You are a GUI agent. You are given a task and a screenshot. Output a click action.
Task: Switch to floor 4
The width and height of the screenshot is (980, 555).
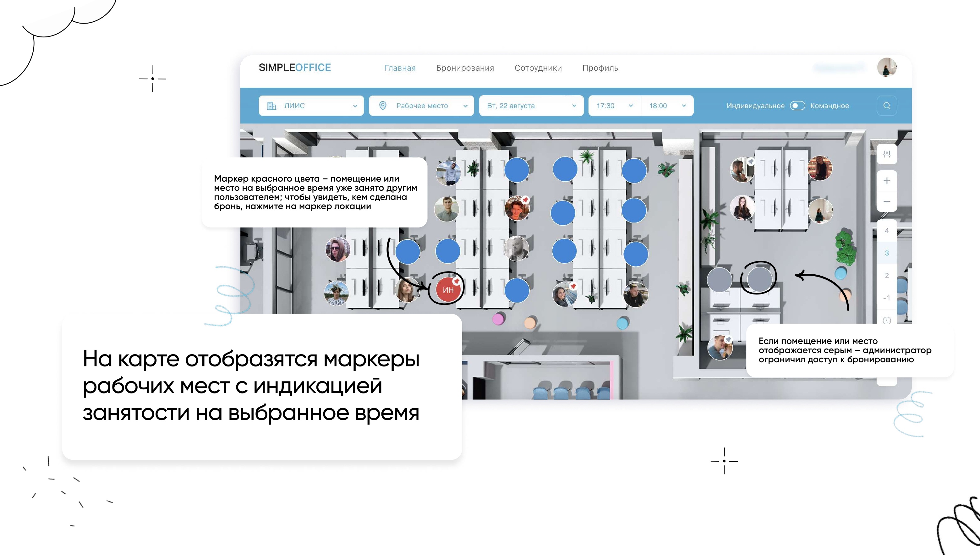887,231
